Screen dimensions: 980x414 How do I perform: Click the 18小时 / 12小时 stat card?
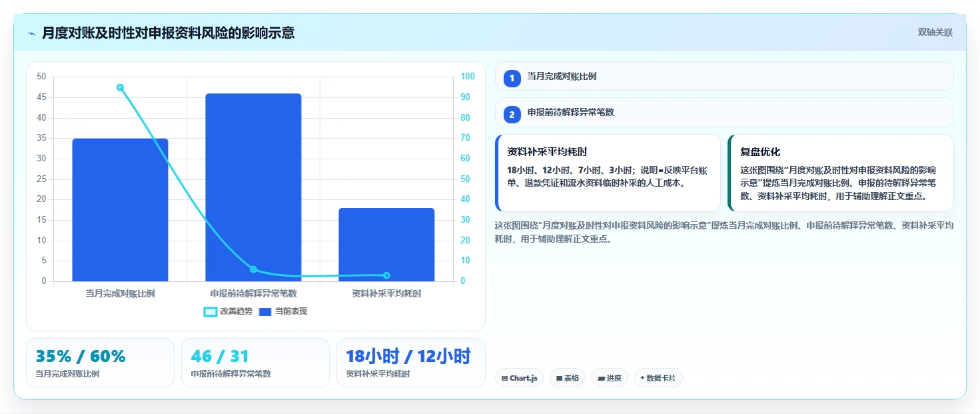tap(410, 363)
